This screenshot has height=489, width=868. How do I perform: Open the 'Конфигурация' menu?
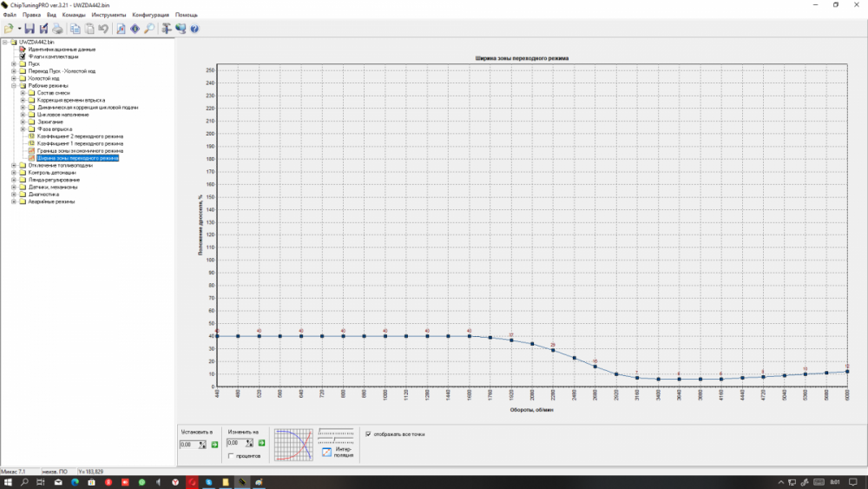click(x=151, y=15)
